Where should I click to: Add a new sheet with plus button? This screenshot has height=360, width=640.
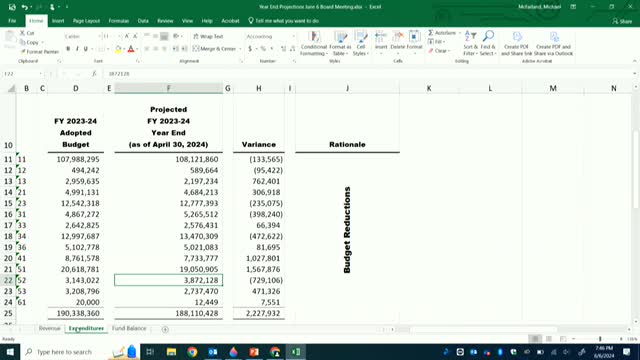pyautogui.click(x=165, y=329)
